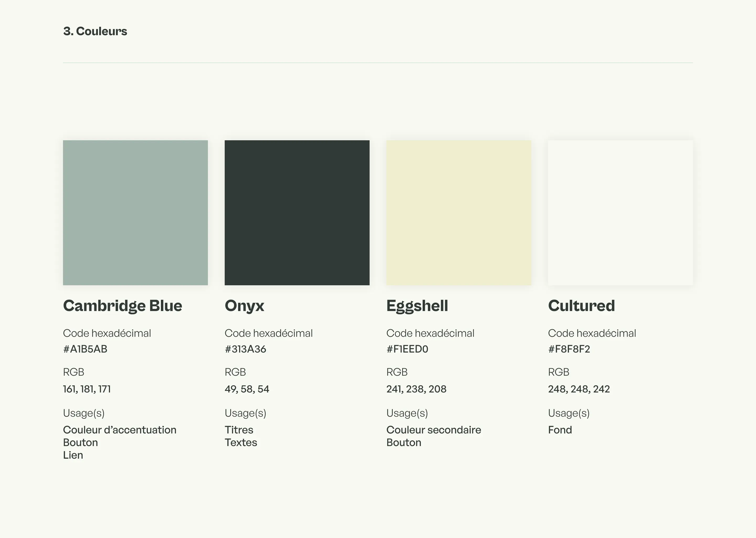Click the 'Couleur secondaire' usage text
This screenshot has width=756, height=538.
(434, 430)
